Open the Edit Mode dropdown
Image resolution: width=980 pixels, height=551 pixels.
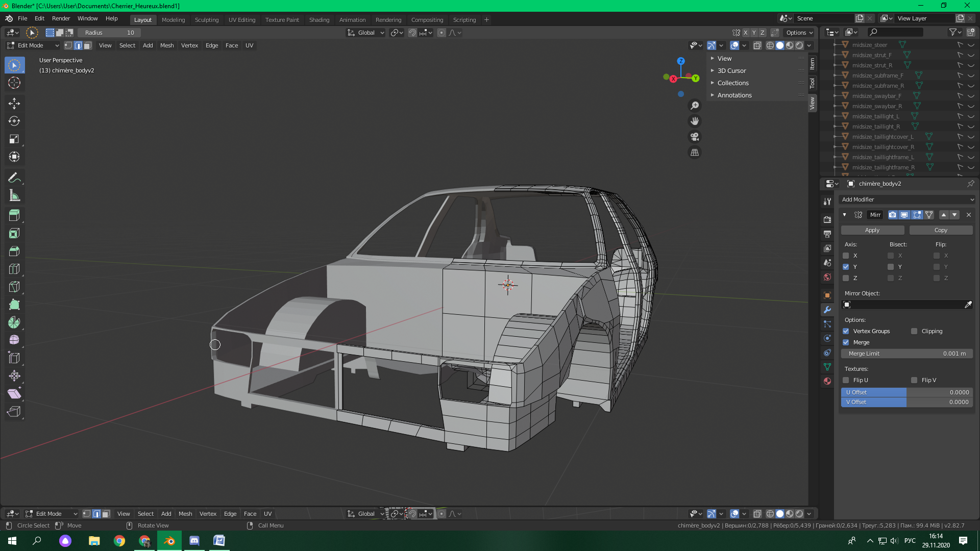click(34, 46)
